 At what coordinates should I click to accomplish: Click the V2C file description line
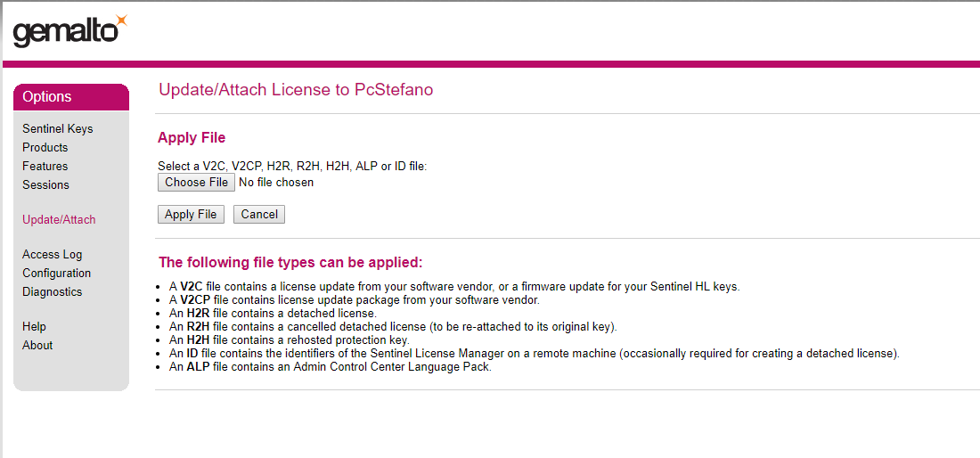[x=454, y=286]
